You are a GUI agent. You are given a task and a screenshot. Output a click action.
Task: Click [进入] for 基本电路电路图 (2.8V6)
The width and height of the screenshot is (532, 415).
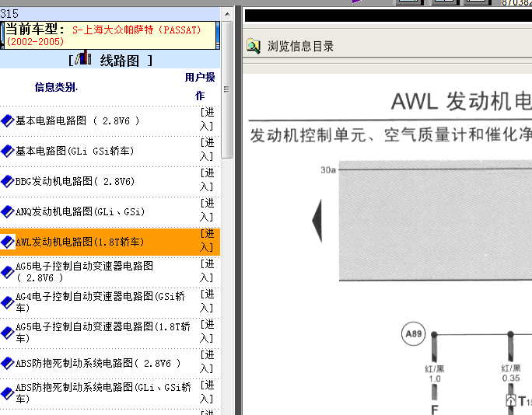[207, 120]
